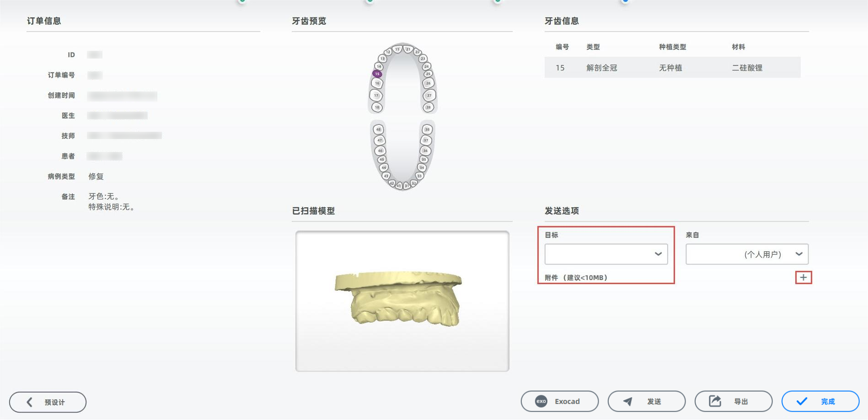This screenshot has width=868, height=420.
Task: Select tooth 26 in the tooth preview
Action: tap(428, 83)
